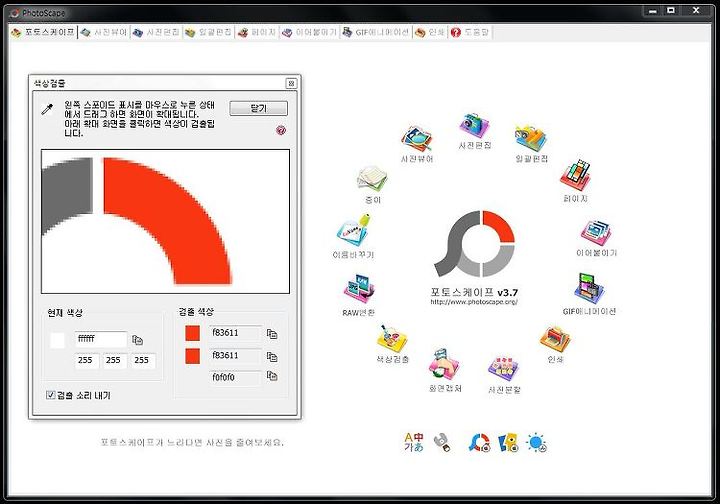Click the white current color swatch
The height and width of the screenshot is (504, 720).
(x=57, y=341)
